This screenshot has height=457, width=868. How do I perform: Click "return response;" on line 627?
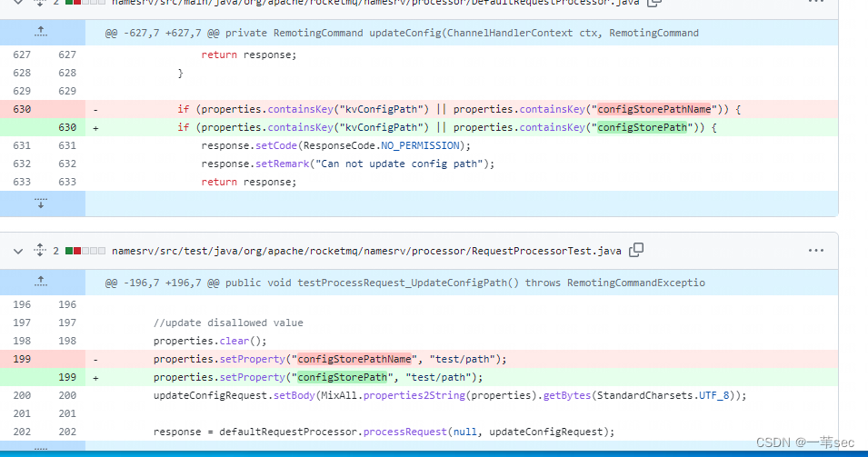pos(248,55)
